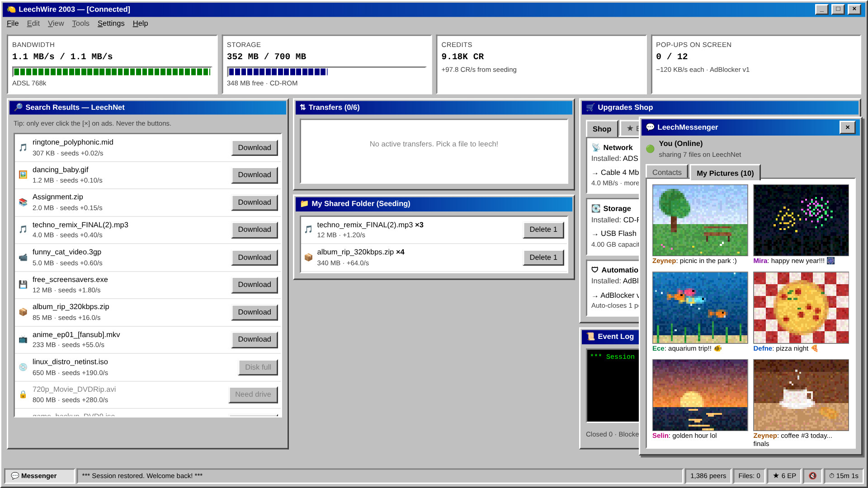Click the 15m 1s session timer

(x=844, y=476)
